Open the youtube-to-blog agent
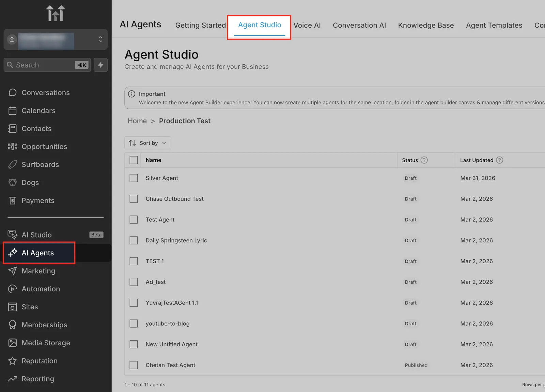545x392 pixels. click(168, 324)
